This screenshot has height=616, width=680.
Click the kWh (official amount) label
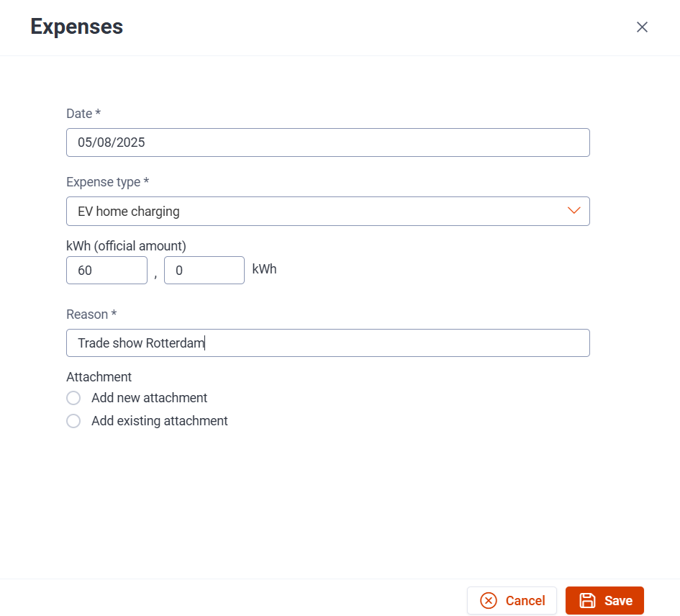tap(126, 246)
